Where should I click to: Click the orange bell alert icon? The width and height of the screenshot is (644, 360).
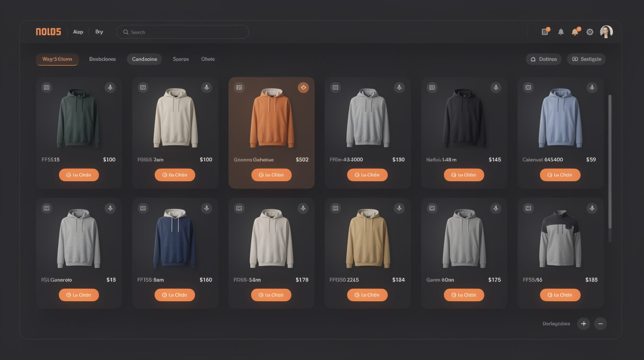click(575, 32)
